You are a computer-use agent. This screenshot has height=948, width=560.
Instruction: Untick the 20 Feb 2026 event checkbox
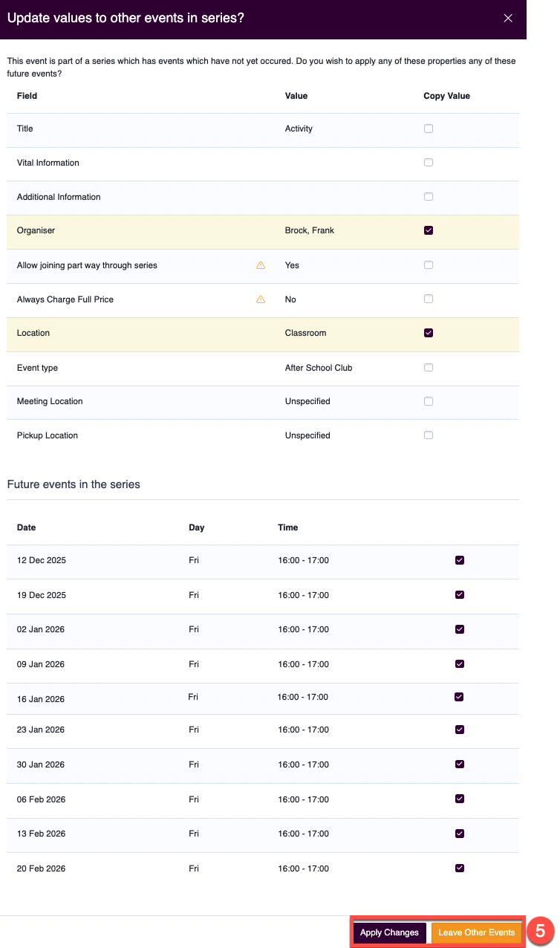460,868
